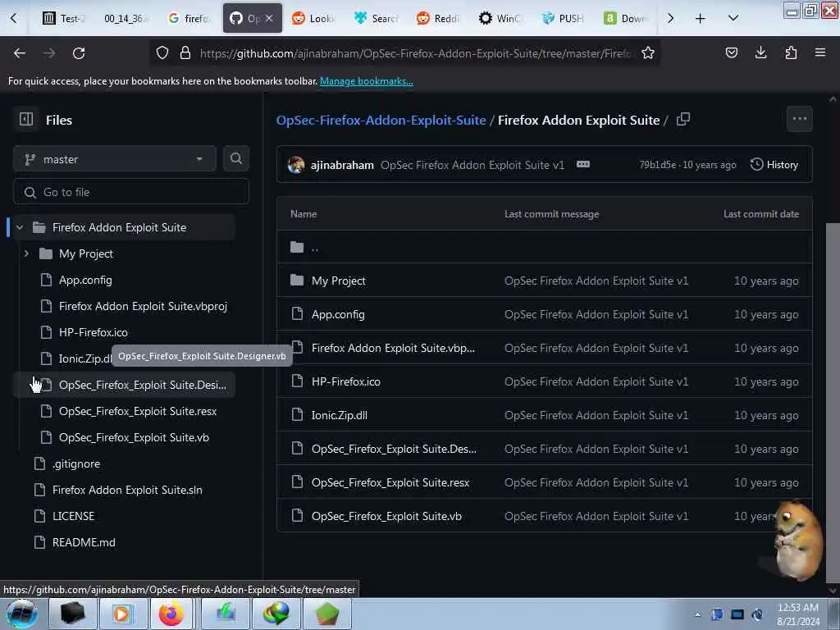This screenshot has width=840, height=630.
Task: Copy path icon next to breadcrumb
Action: pos(683,120)
